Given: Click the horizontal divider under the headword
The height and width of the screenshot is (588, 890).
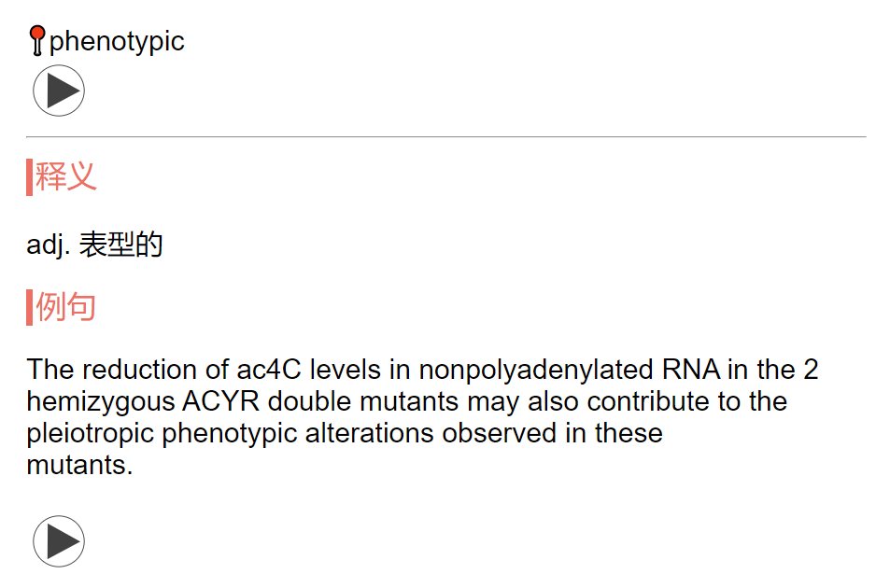Looking at the screenshot, I should tap(446, 136).
